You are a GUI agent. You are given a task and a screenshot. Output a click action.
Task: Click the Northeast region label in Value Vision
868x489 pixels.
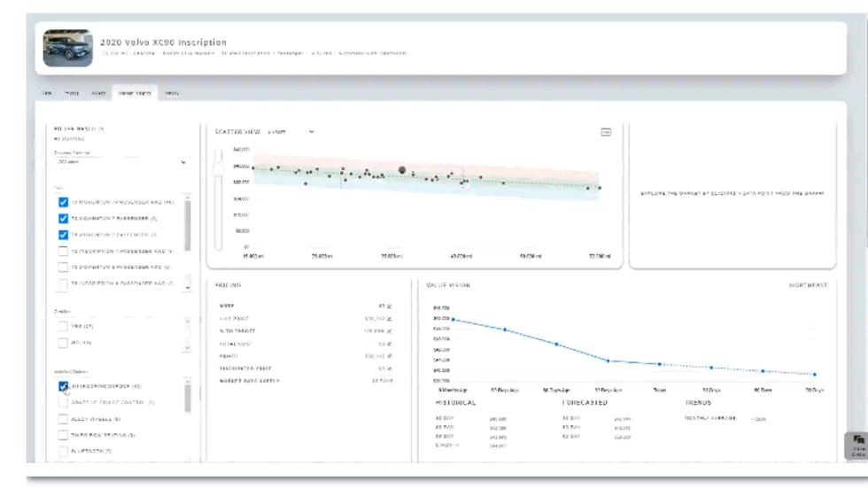tap(807, 285)
